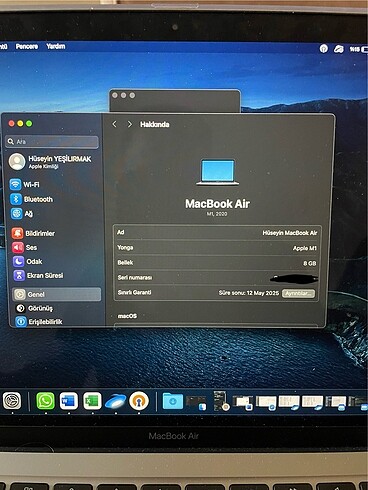Screen dimensions: 368x490
Task: Launch WhatsApp from the dock
Action: coord(45,401)
